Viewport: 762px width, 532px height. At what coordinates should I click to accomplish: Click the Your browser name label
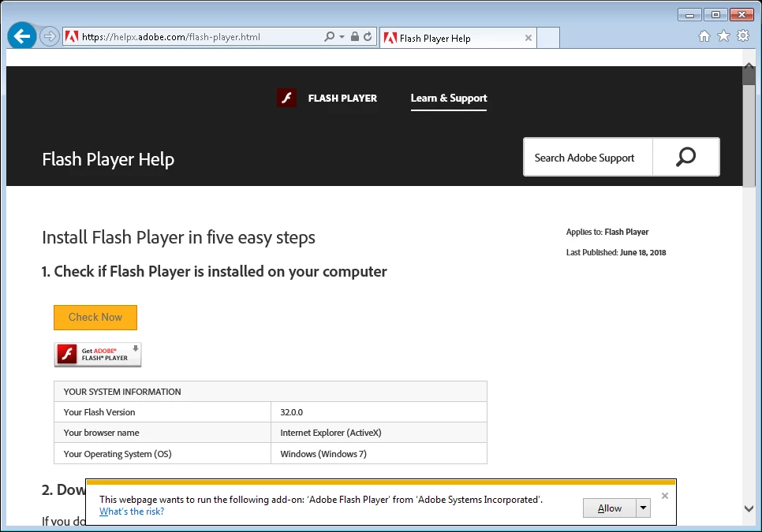[101, 433]
